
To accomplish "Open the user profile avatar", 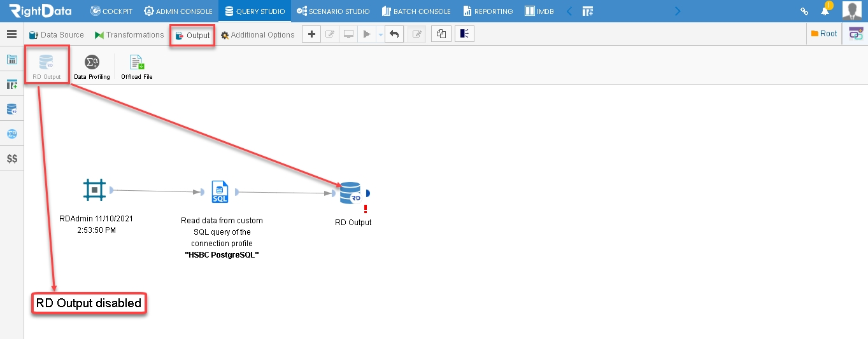I will point(852,11).
